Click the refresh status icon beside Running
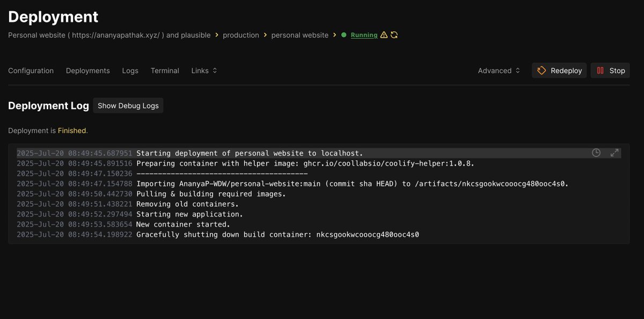The image size is (644, 319). tap(394, 35)
